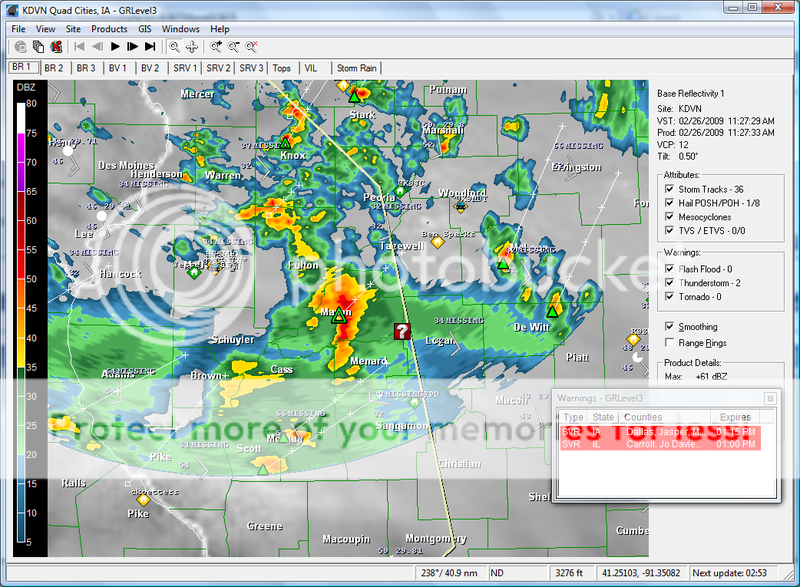Step back one radar frame
This screenshot has height=587, width=800.
click(x=97, y=47)
